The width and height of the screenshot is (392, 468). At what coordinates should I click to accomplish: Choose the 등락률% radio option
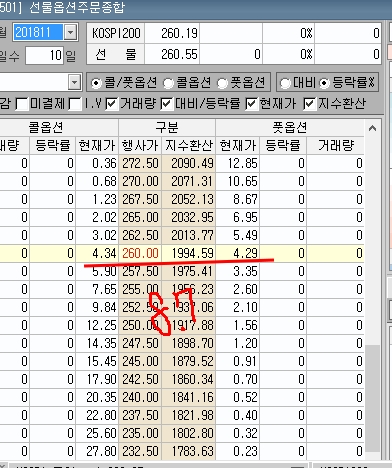tap(324, 83)
